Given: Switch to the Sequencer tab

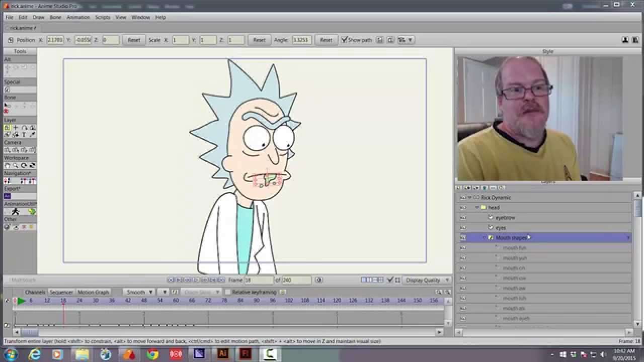Looking at the screenshot, I should point(61,292).
